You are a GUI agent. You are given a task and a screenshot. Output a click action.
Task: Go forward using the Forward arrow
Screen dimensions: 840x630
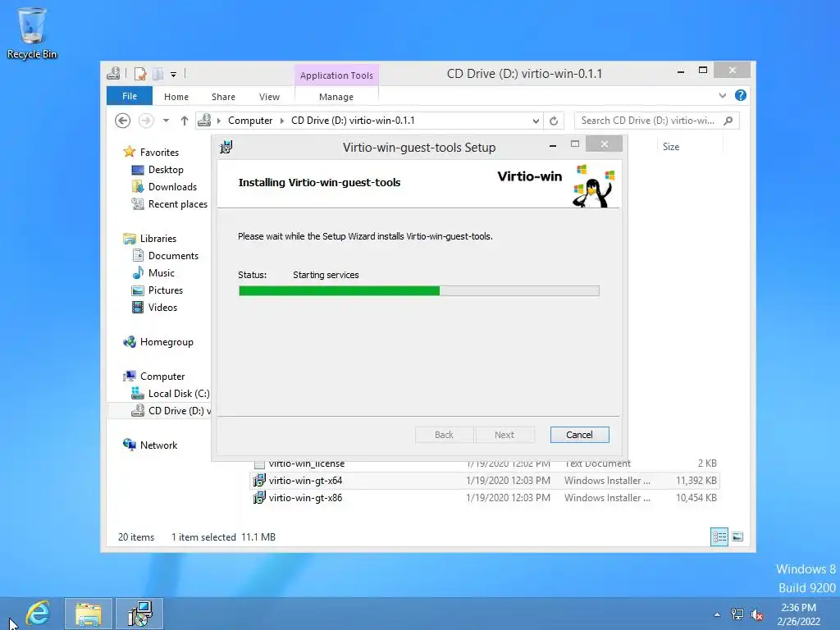(x=146, y=121)
